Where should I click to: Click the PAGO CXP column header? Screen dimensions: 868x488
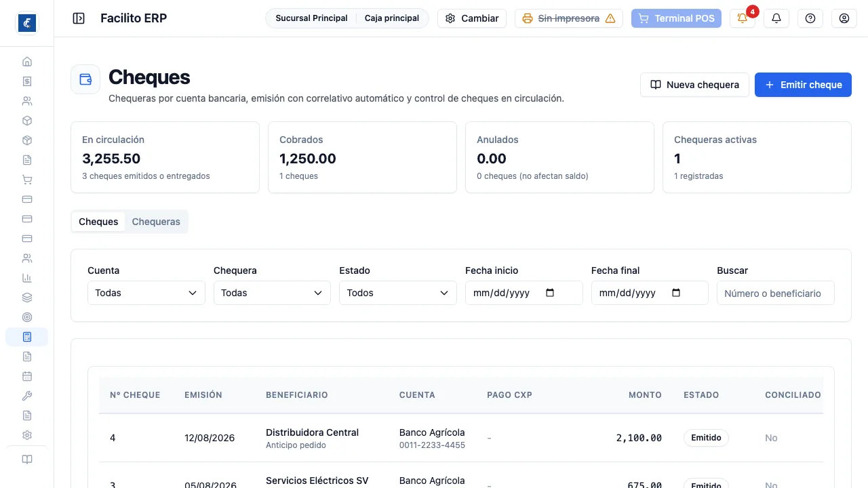tap(509, 394)
